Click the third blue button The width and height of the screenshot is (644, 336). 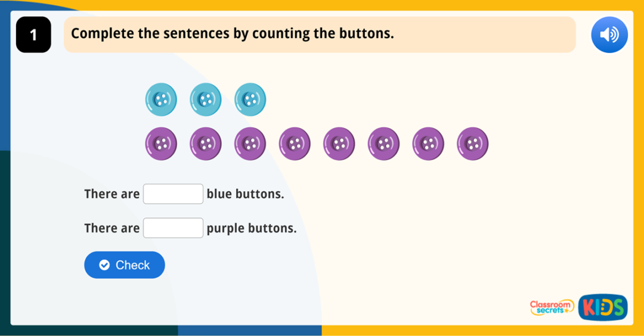(250, 99)
